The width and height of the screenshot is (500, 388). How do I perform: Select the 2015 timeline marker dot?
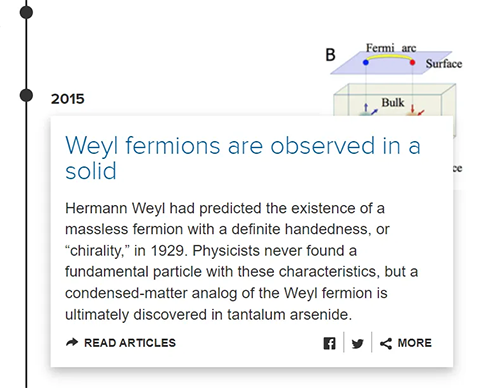click(x=26, y=95)
